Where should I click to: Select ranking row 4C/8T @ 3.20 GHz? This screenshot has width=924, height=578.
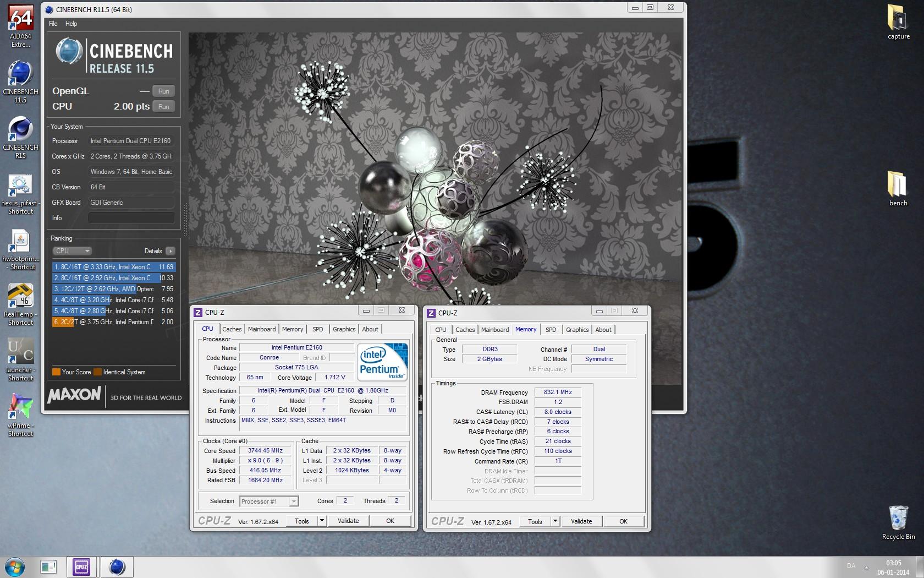(114, 300)
